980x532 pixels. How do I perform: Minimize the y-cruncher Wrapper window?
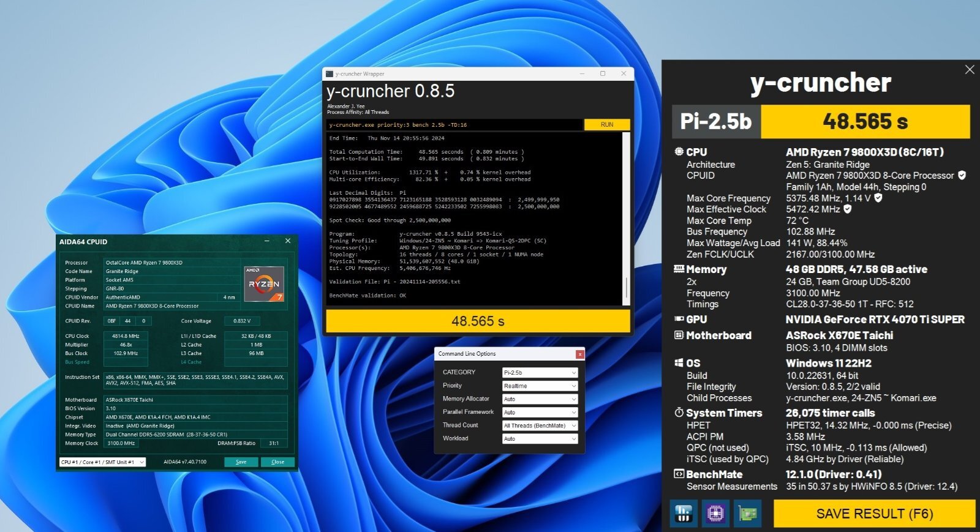(582, 73)
